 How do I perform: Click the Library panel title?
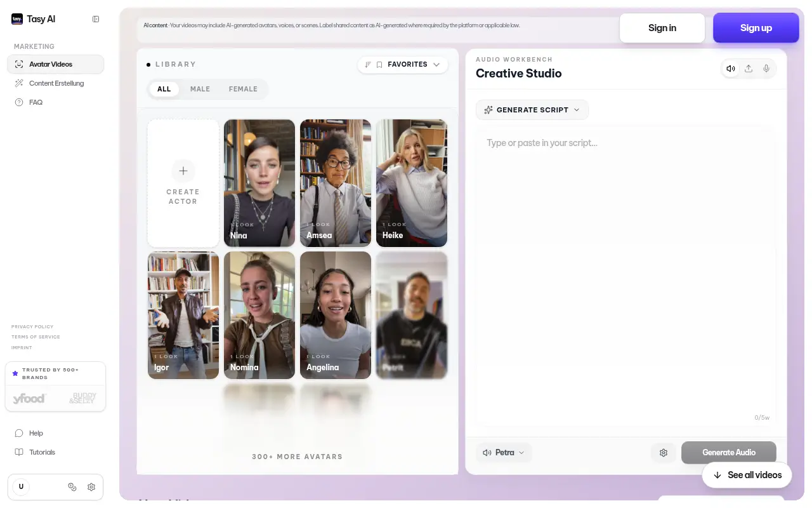click(x=176, y=64)
